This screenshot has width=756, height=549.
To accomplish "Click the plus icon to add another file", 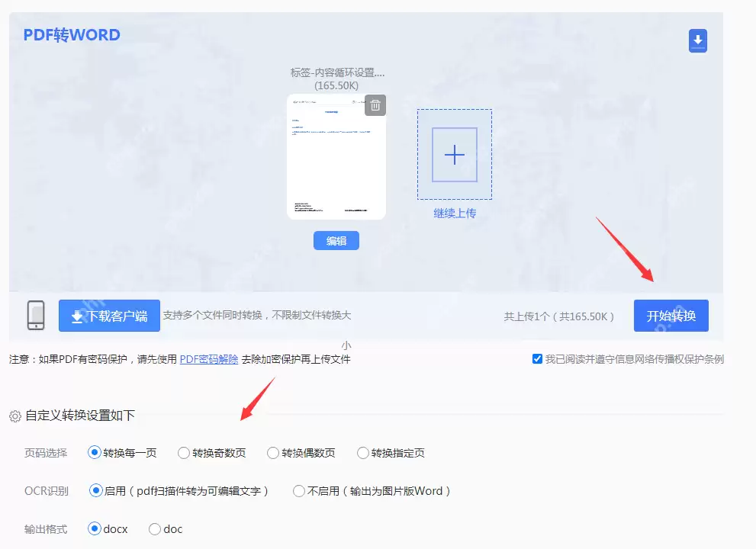I will click(454, 155).
